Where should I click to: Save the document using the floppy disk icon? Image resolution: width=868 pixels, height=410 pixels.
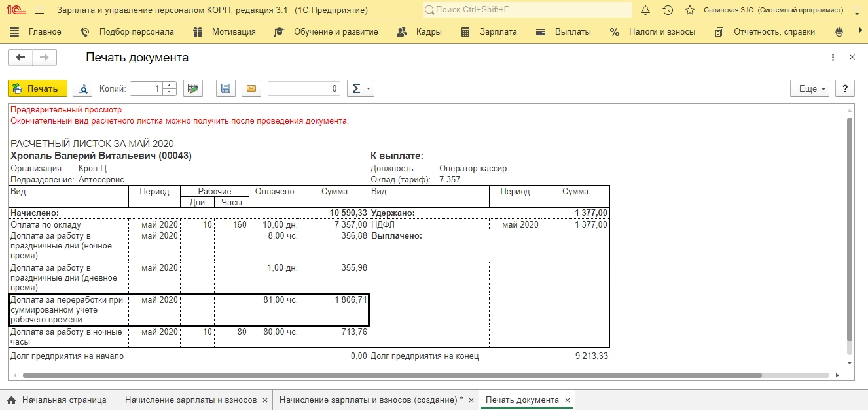point(226,88)
